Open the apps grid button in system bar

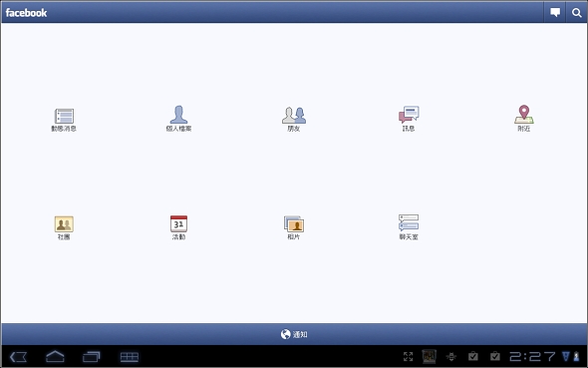pyautogui.click(x=130, y=357)
